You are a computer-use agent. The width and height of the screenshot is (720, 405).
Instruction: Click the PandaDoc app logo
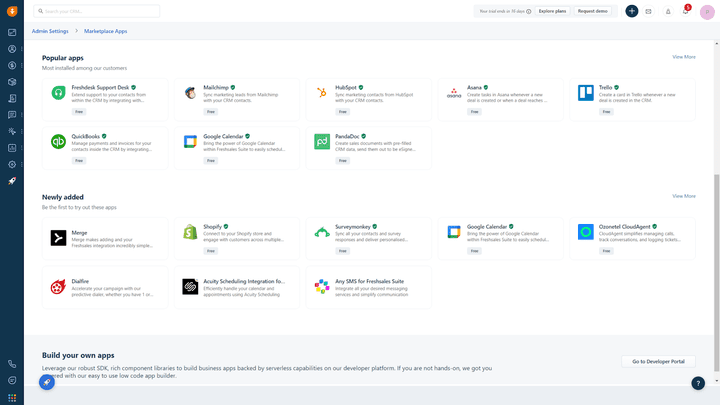click(322, 141)
